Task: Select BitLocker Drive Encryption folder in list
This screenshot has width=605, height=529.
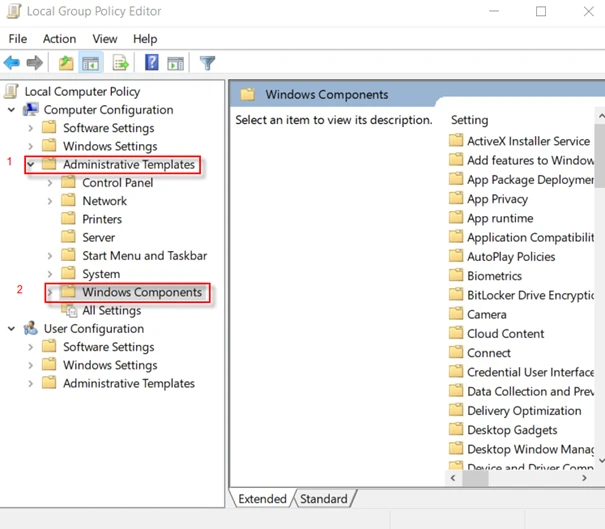Action: 530,295
